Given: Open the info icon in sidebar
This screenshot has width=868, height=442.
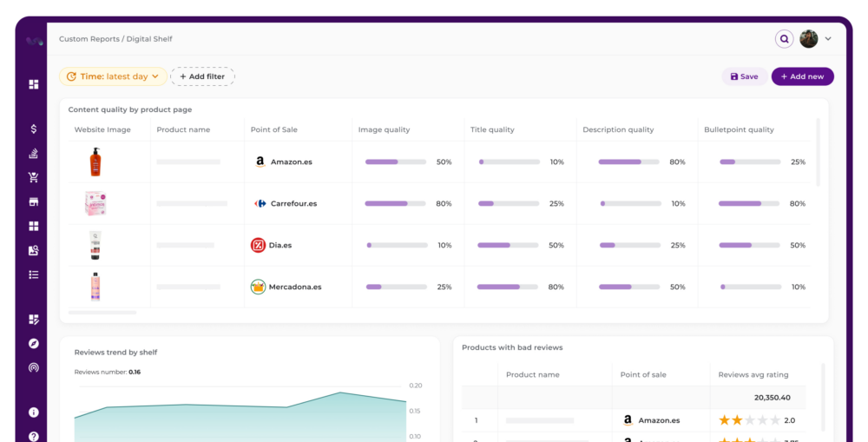Looking at the screenshot, I should point(34,412).
